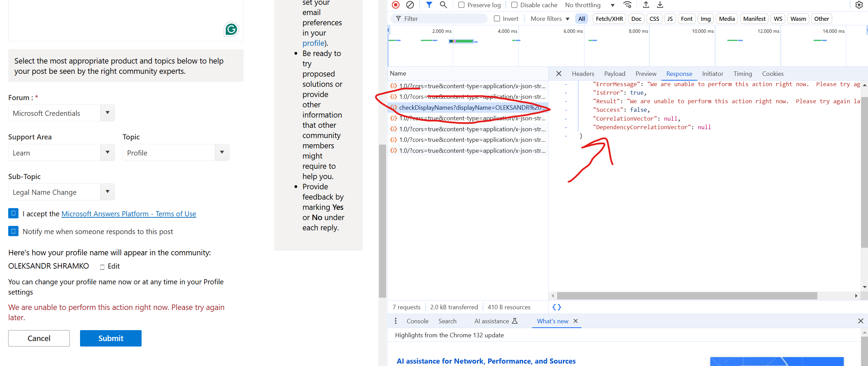The image size is (868, 366).
Task: Click the Cancel button
Action: [39, 338]
